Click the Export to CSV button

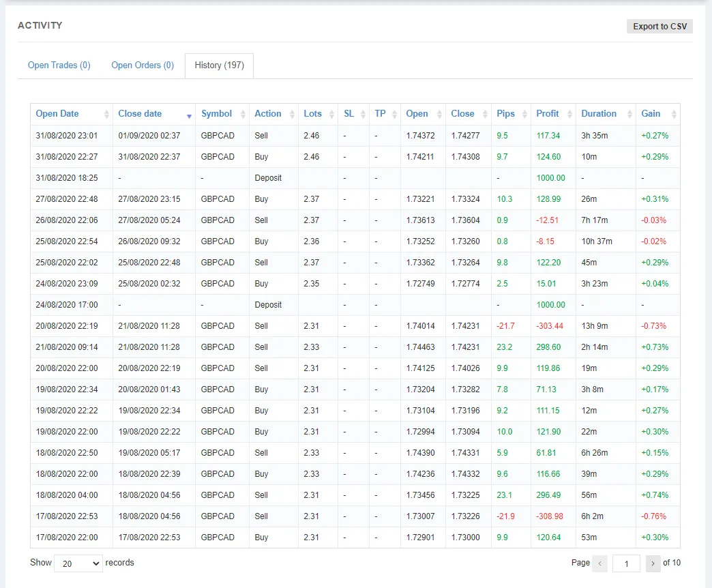tap(659, 27)
